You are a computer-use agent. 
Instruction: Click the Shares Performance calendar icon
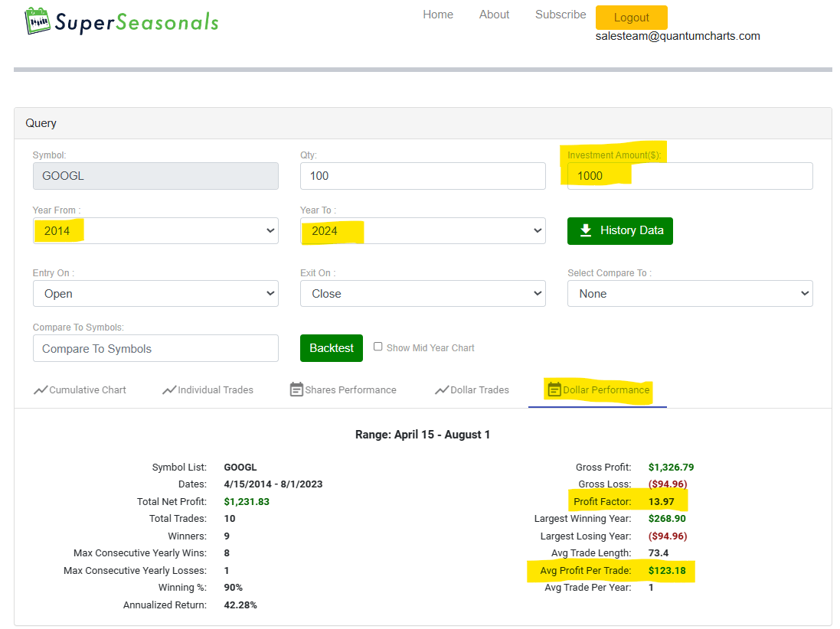coord(296,389)
